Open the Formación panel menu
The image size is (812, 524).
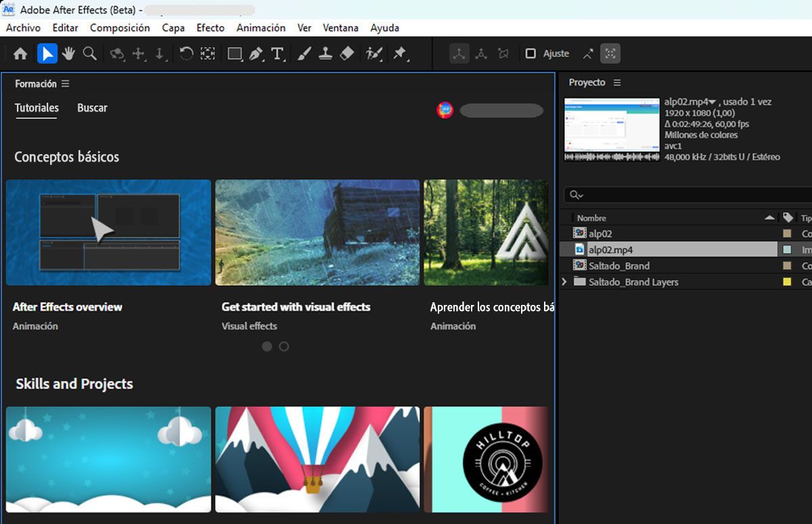click(65, 84)
